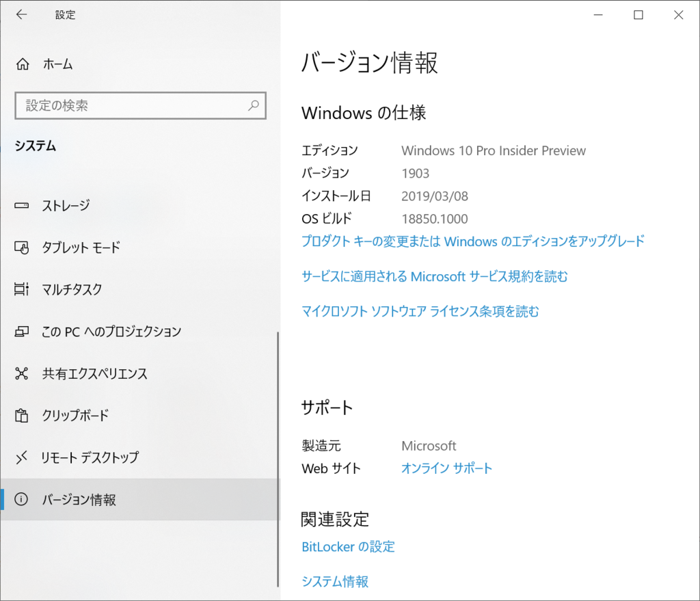Click the サポート heading

click(327, 408)
